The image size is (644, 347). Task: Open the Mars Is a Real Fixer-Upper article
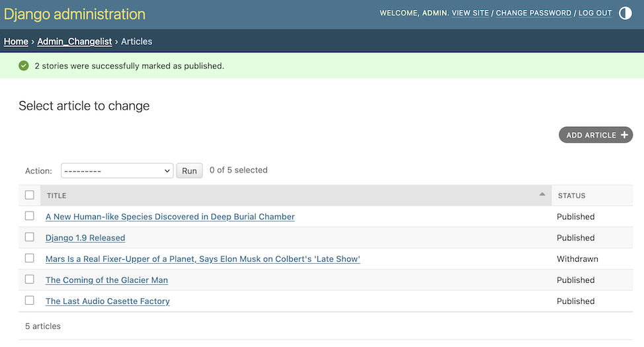click(202, 259)
